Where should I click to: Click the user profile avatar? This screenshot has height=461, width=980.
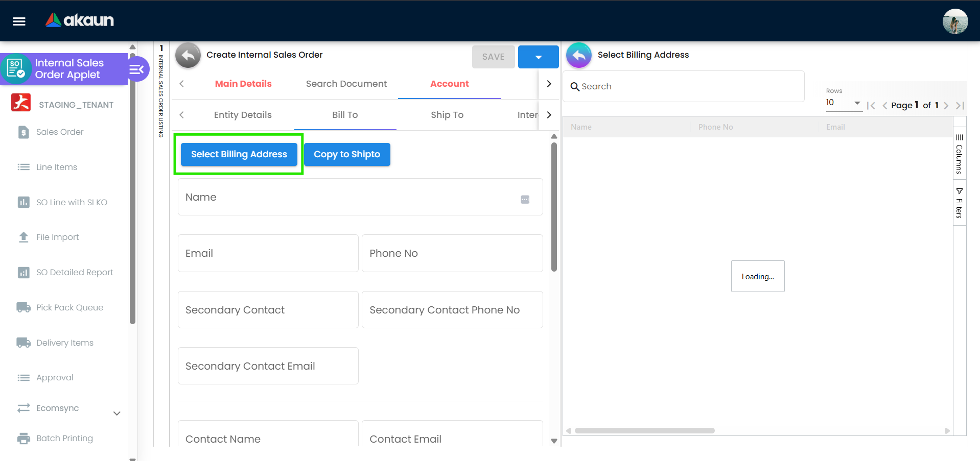[954, 21]
